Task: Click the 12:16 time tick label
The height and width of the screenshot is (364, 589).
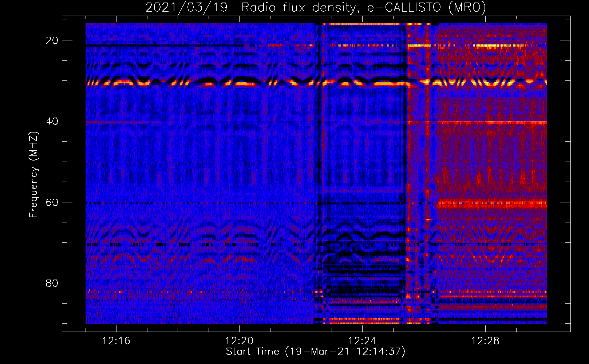Action: coord(116,341)
